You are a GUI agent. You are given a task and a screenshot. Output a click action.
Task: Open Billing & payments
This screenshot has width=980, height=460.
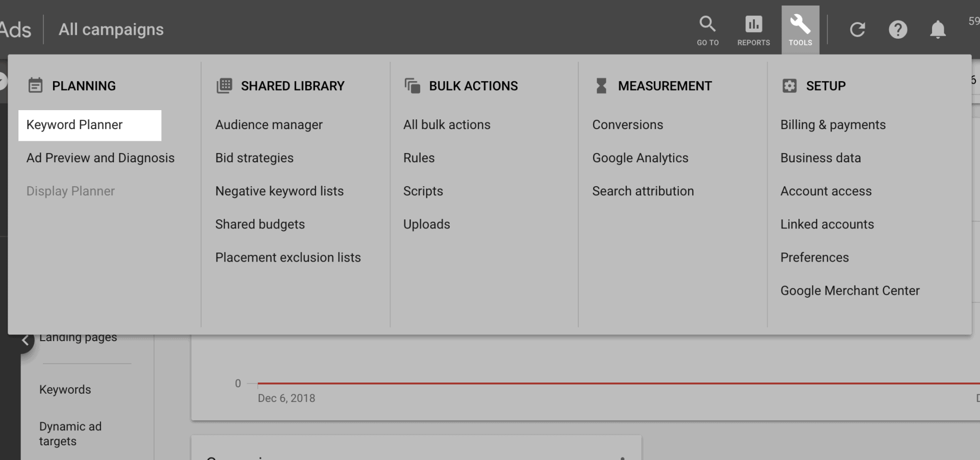point(833,124)
